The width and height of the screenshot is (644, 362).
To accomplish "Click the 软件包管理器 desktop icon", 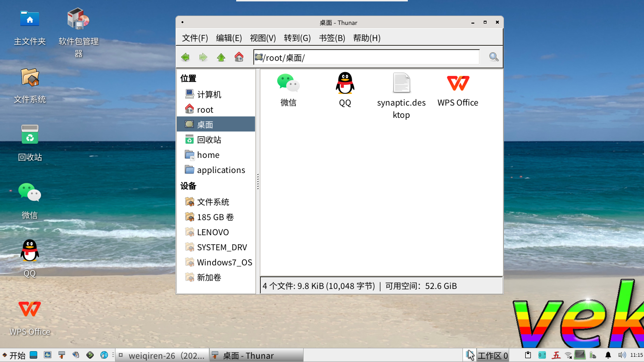I will (79, 33).
